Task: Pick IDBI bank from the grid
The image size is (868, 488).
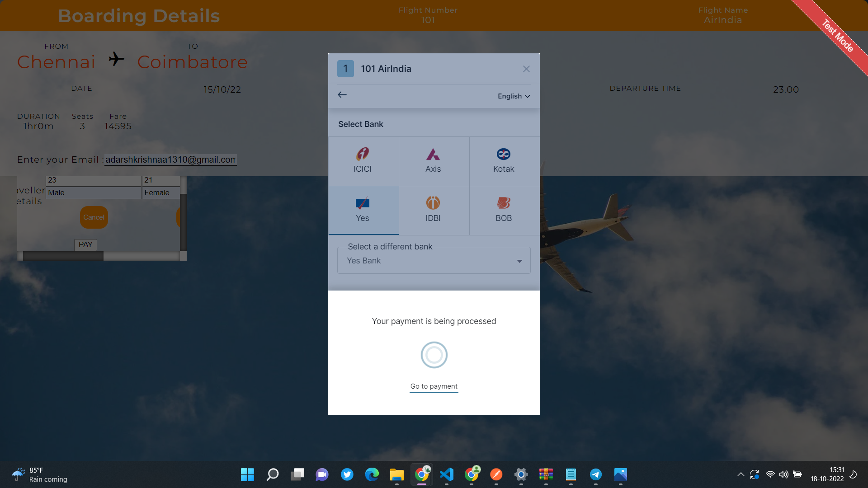Action: (x=433, y=210)
